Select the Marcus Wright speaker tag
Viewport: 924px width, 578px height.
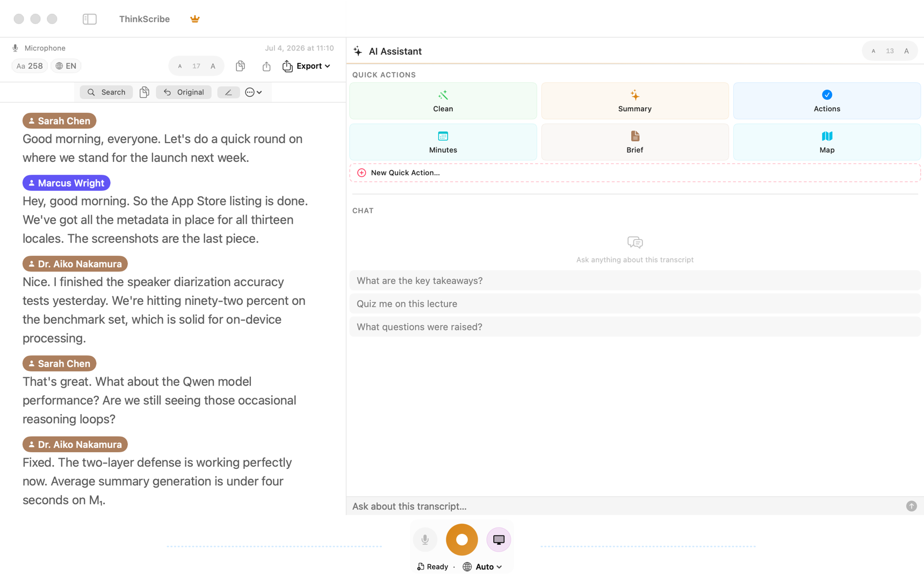pyautogui.click(x=67, y=183)
